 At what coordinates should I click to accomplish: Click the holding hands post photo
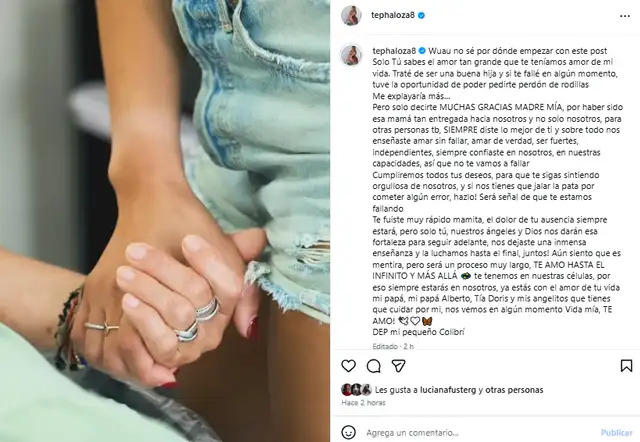tap(165, 221)
